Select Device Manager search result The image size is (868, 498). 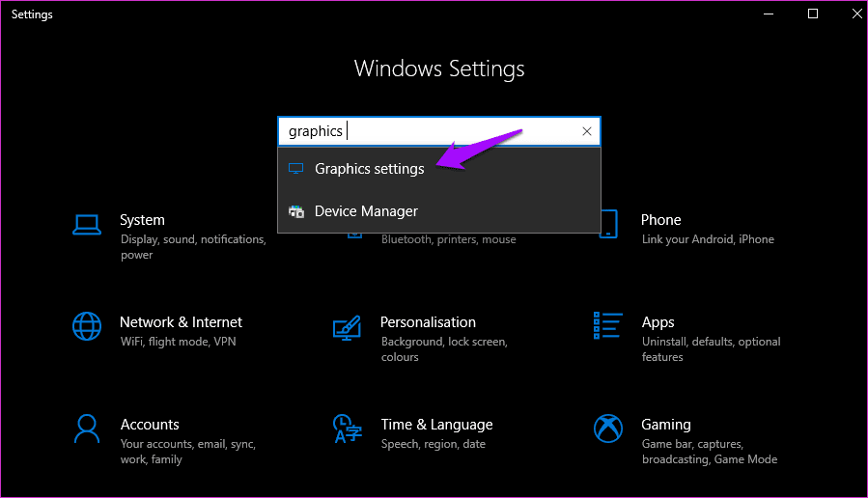(x=439, y=211)
